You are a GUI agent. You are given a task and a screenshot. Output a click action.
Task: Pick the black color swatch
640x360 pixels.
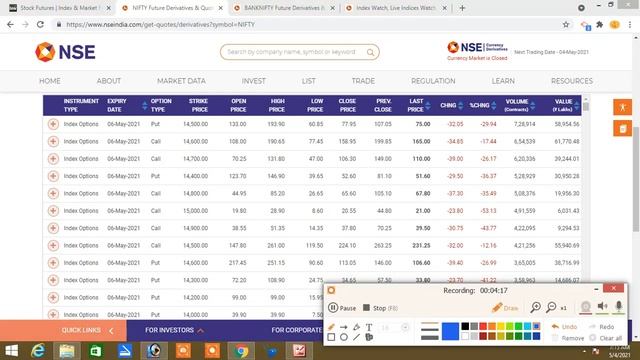(465, 326)
